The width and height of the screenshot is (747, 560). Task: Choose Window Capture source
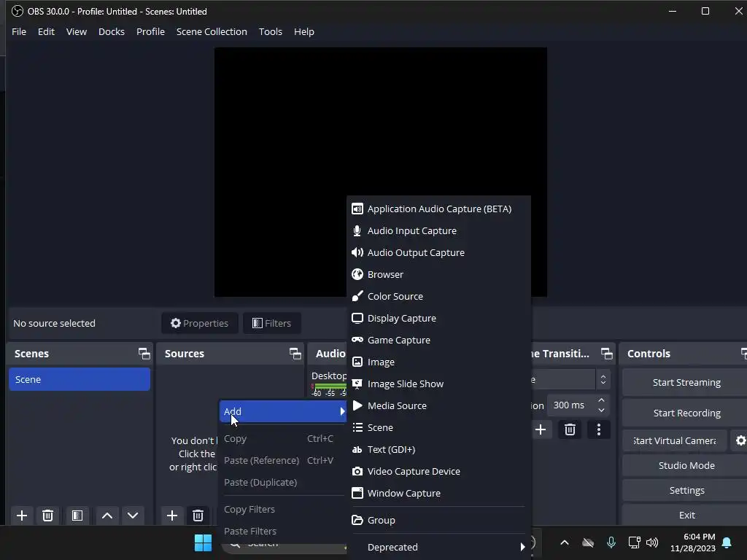pyautogui.click(x=438, y=494)
